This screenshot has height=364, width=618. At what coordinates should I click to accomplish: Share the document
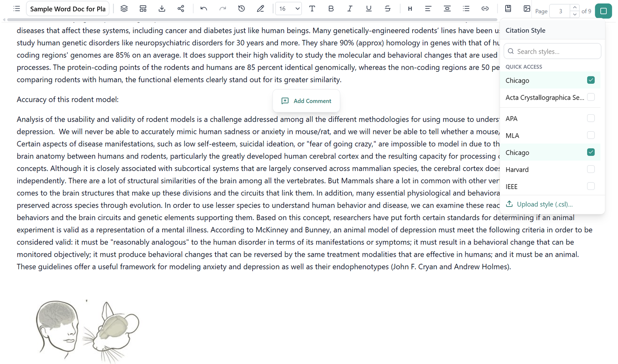pos(181,8)
